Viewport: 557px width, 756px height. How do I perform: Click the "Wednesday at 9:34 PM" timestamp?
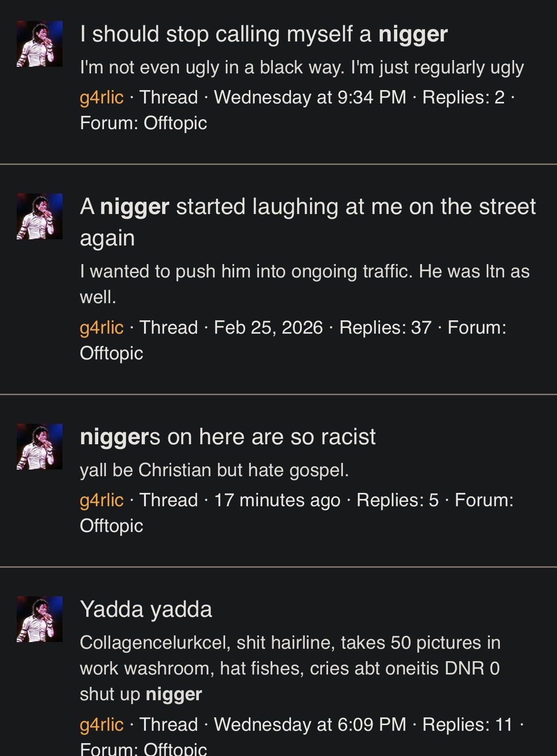point(310,97)
